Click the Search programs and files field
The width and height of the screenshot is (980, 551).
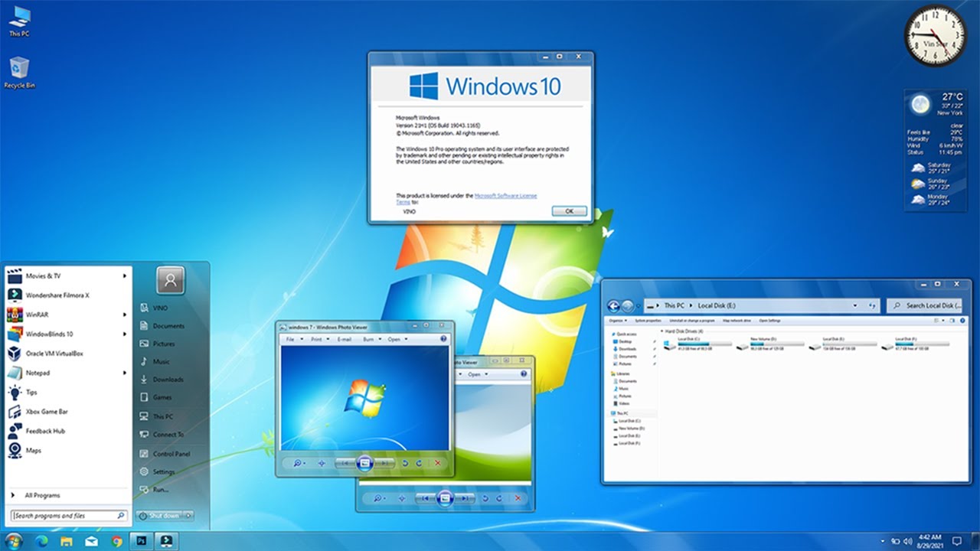point(69,516)
